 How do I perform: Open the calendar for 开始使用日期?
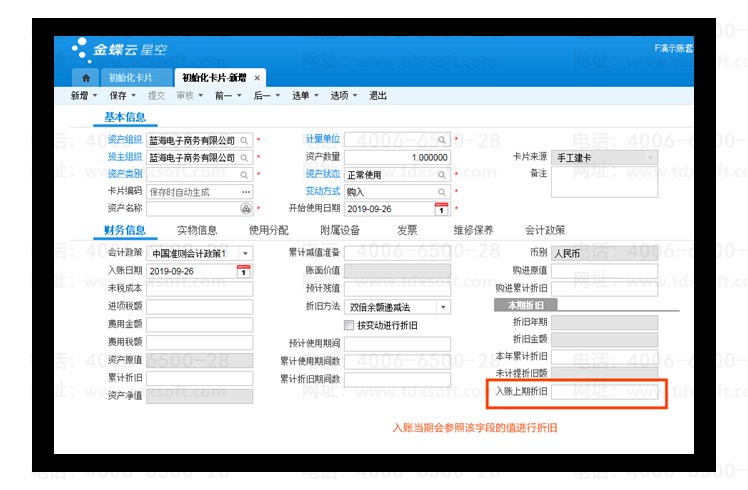[x=442, y=208]
